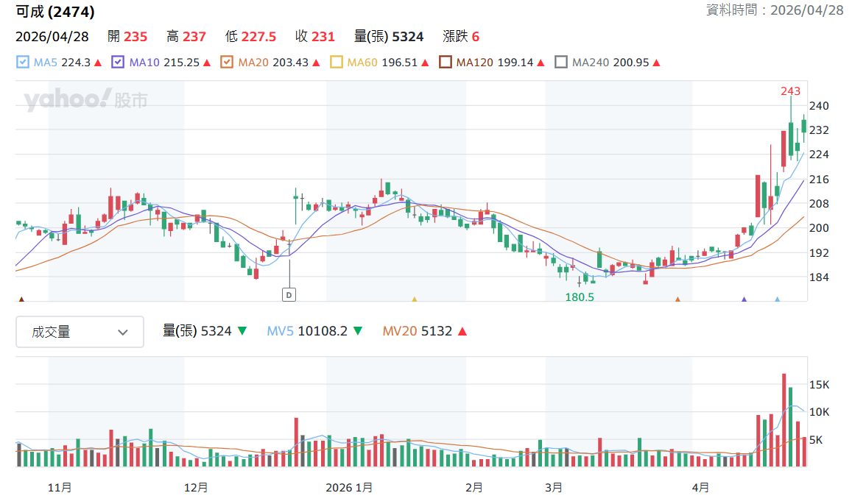866x504 pixels.
Task: Uncheck the MA10 moving average checkbox
Action: tap(118, 63)
